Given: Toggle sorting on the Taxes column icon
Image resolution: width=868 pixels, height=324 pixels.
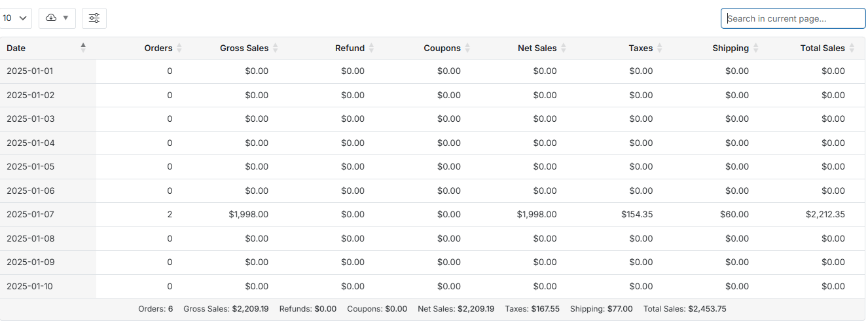Looking at the screenshot, I should pyautogui.click(x=660, y=48).
